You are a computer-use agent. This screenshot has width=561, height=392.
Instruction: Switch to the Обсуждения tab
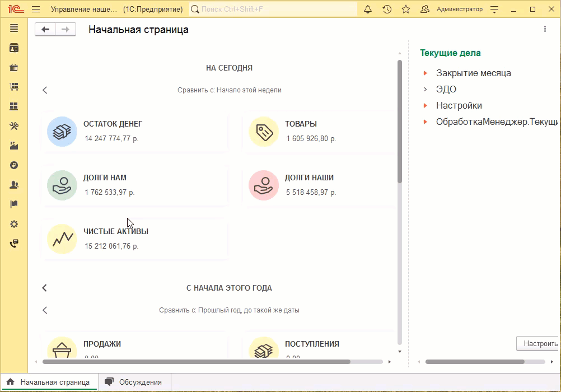point(134,382)
